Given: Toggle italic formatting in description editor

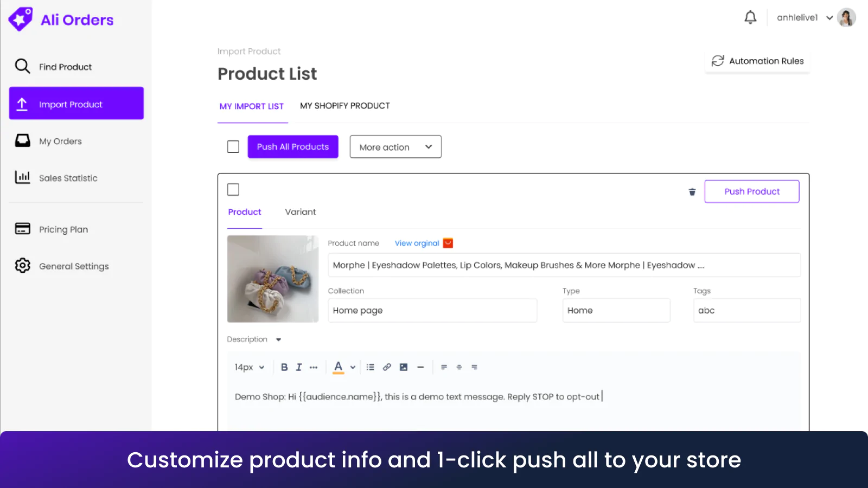Looking at the screenshot, I should 298,367.
